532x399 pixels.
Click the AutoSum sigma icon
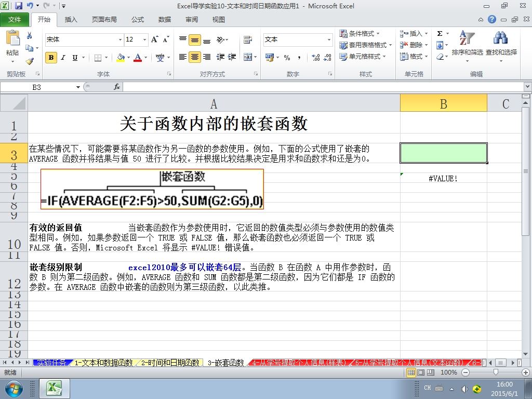point(440,34)
